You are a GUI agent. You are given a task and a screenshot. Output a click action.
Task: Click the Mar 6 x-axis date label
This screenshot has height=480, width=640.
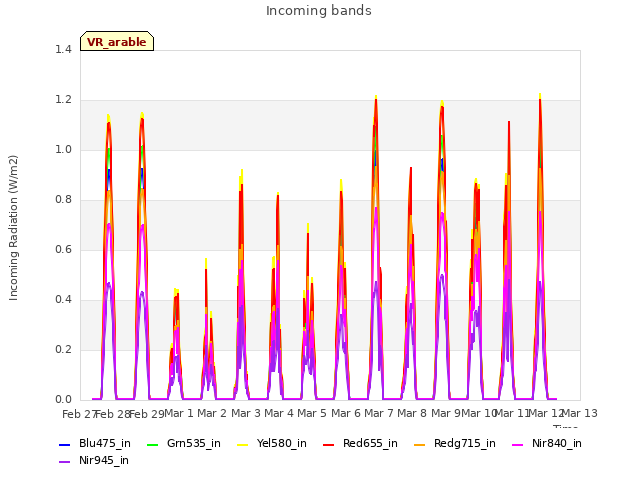point(346,413)
